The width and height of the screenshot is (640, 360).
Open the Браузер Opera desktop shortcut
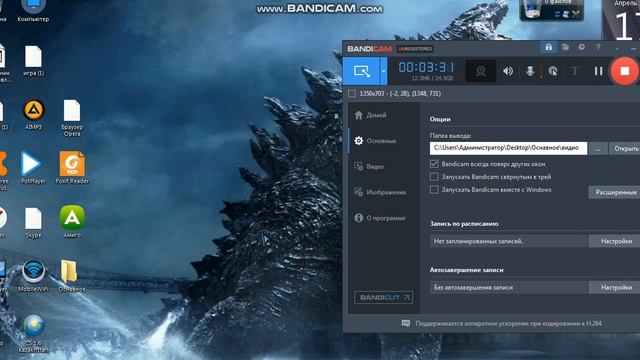(72, 118)
